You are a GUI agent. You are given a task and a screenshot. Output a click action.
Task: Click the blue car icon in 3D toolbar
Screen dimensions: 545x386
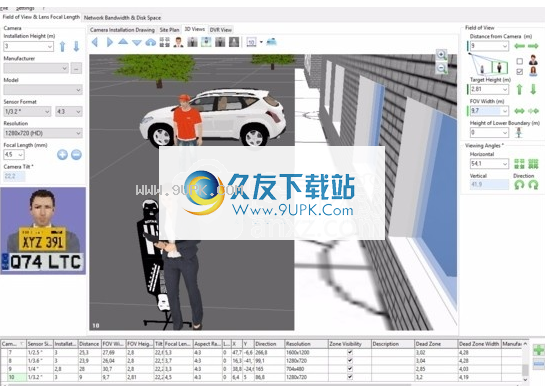tap(271, 42)
